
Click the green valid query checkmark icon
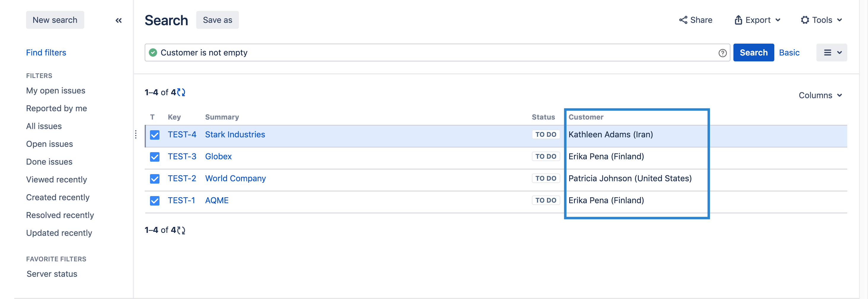click(153, 53)
